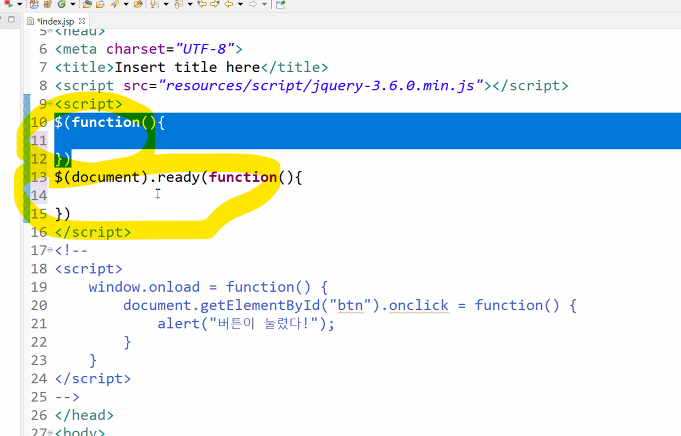Click the </head> tag on line 26

pos(84,415)
